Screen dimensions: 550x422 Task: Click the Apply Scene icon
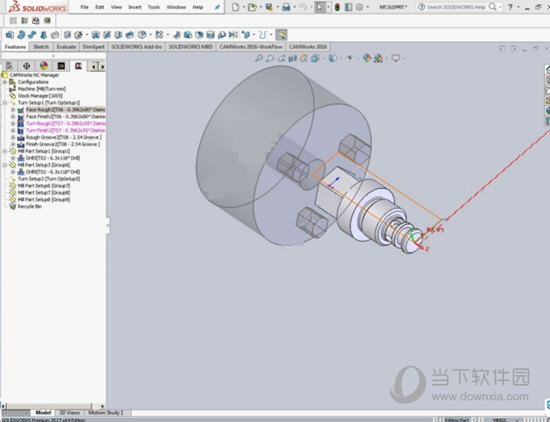coord(378,58)
